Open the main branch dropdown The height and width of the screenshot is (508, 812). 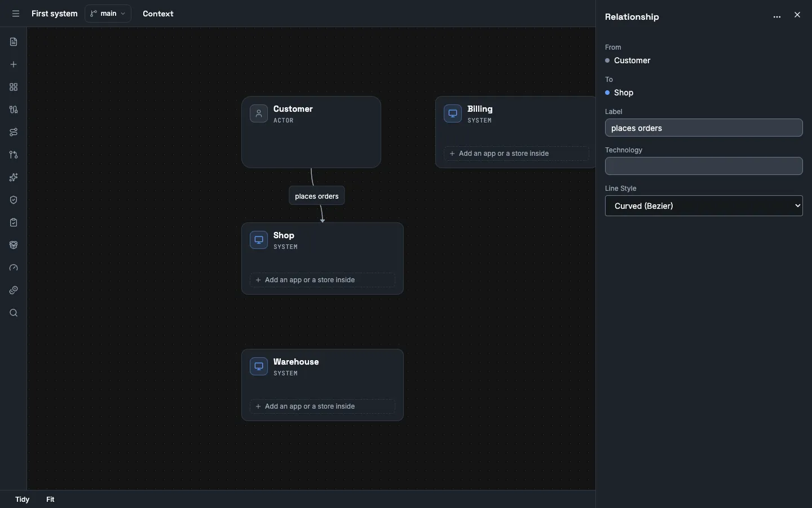(108, 14)
